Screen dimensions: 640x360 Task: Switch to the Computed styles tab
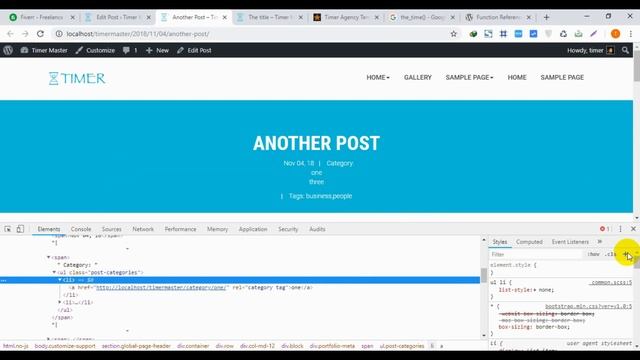[529, 242]
